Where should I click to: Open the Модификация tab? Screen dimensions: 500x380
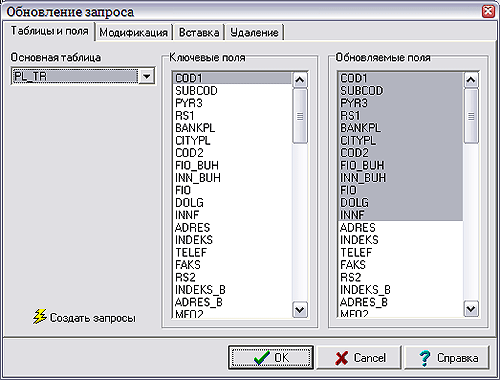coord(134,32)
